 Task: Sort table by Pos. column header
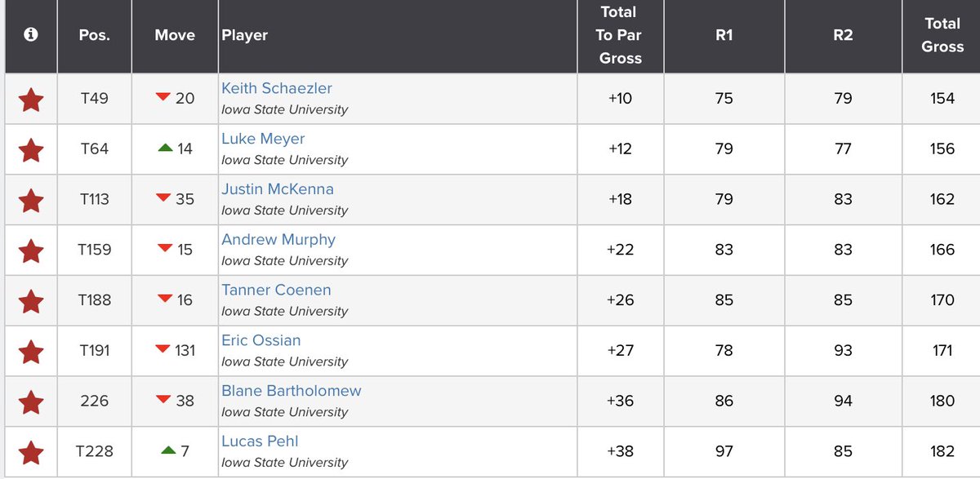click(94, 36)
